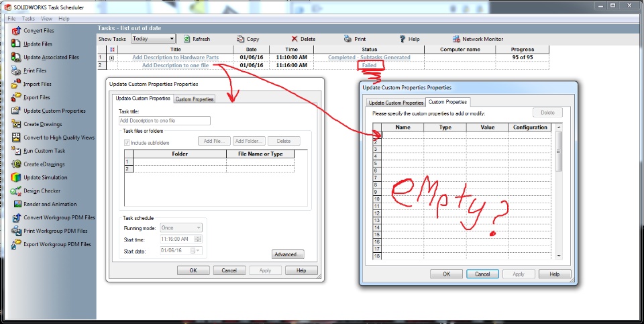Click the Failed status link
Viewport: 644px width, 324px height.
coord(369,65)
